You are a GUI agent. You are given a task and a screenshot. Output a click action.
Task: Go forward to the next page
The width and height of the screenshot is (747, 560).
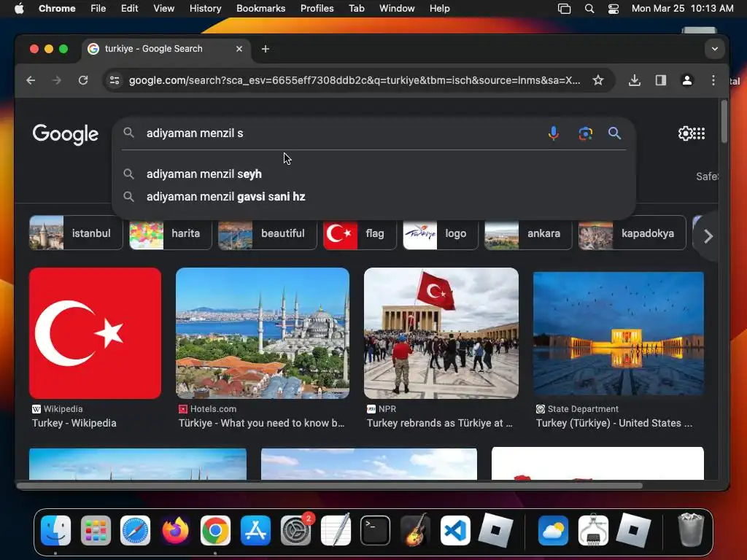click(57, 80)
